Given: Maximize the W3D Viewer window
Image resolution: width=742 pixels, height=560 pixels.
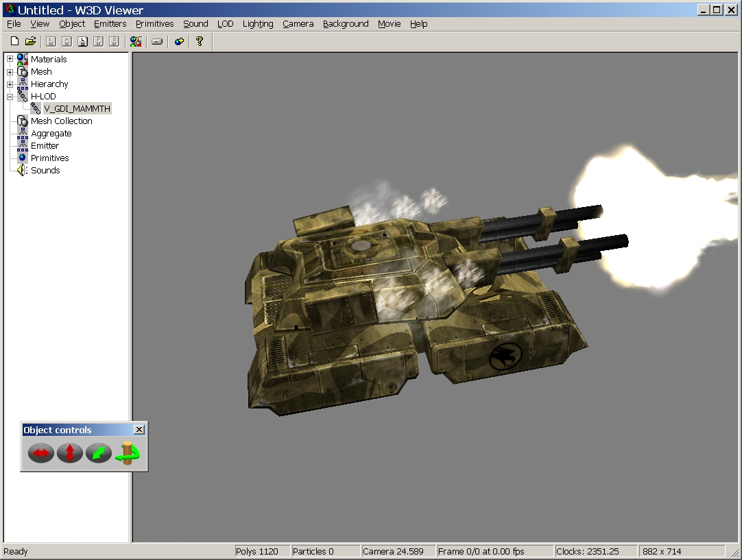Looking at the screenshot, I should coord(717,10).
